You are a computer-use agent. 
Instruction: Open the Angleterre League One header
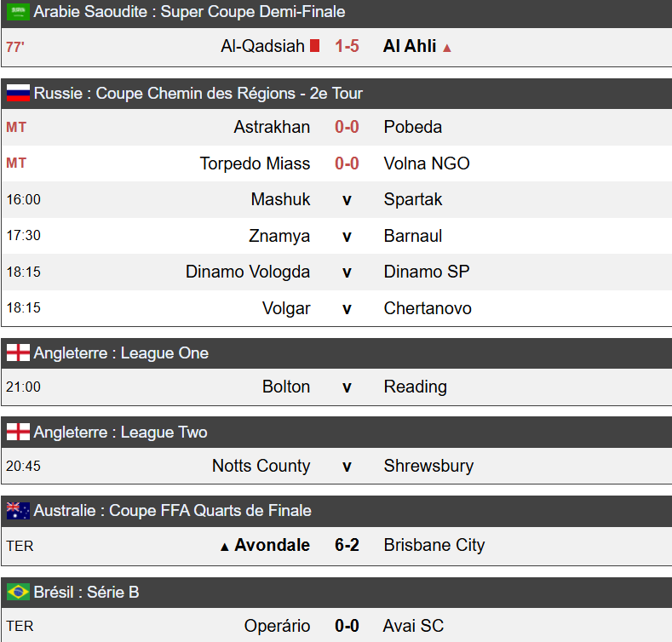tap(121, 353)
